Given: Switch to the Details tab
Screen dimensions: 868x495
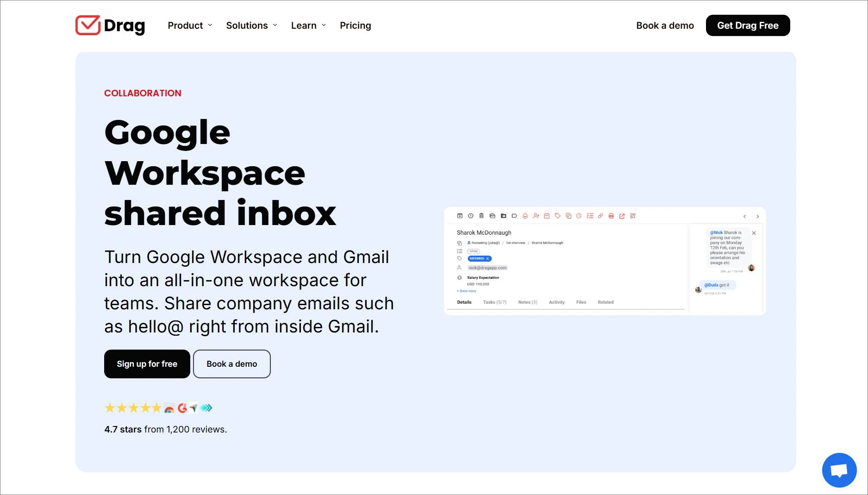Looking at the screenshot, I should point(464,302).
